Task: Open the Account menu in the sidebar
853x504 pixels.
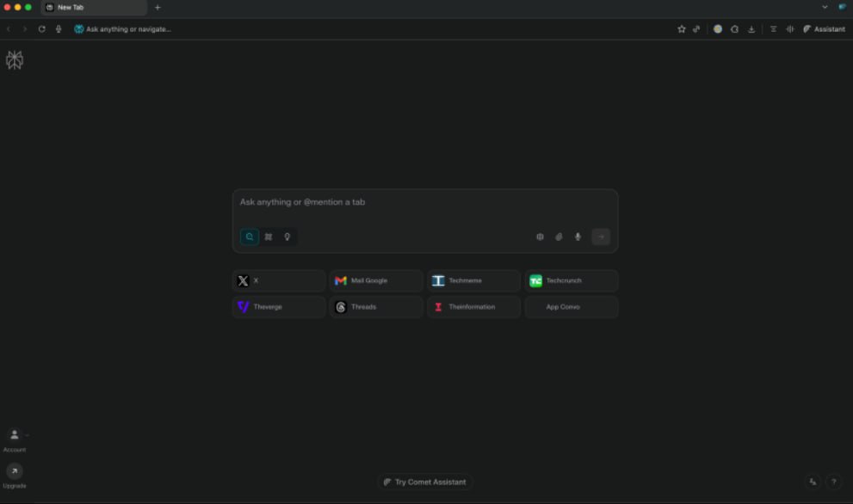Action: pyautogui.click(x=15, y=439)
